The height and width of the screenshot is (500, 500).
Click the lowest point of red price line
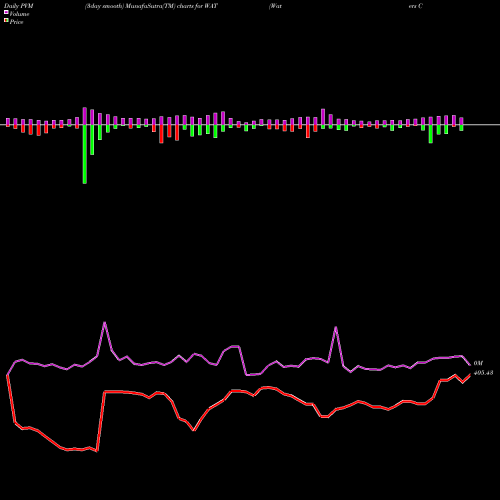point(97,451)
